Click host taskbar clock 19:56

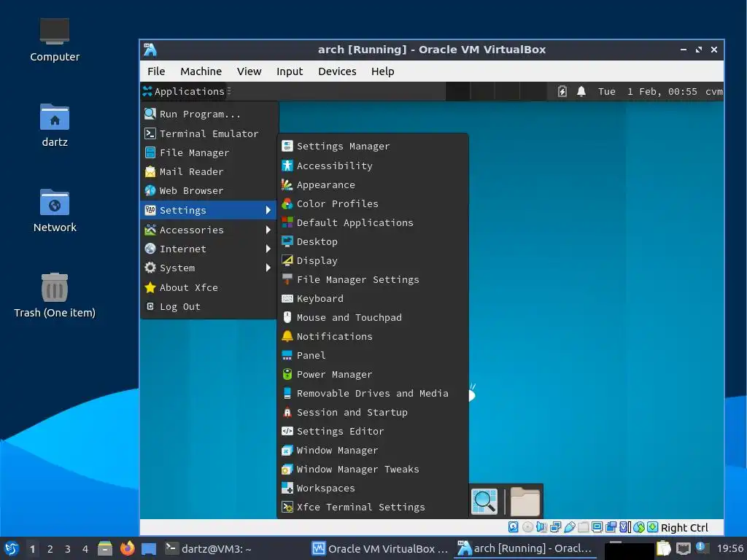[729, 548]
